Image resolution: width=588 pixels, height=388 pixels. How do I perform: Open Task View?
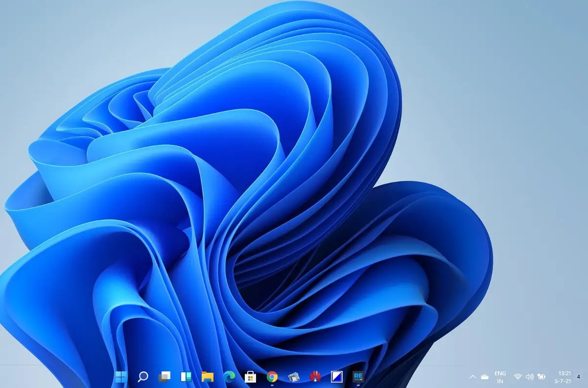click(164, 377)
